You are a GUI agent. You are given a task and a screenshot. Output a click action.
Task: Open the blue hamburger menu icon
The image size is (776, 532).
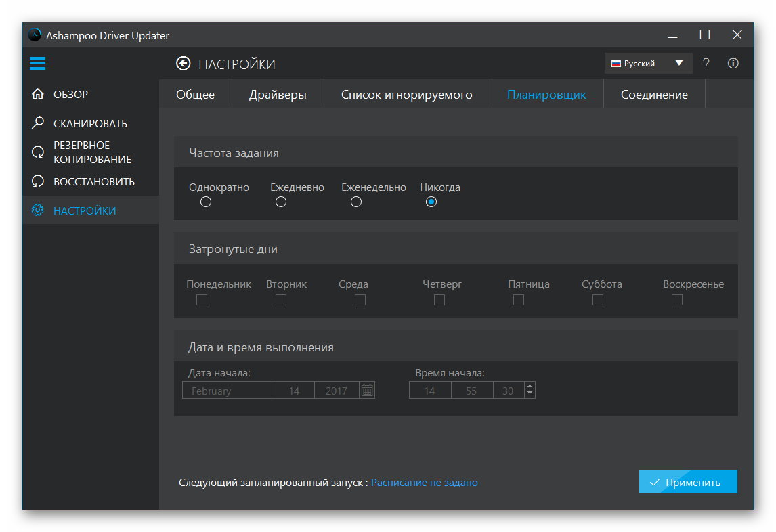[x=38, y=64]
